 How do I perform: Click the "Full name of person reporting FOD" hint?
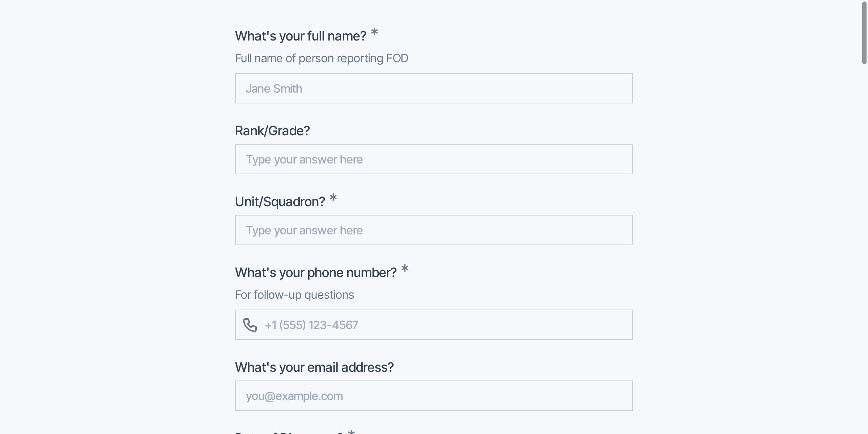click(322, 58)
